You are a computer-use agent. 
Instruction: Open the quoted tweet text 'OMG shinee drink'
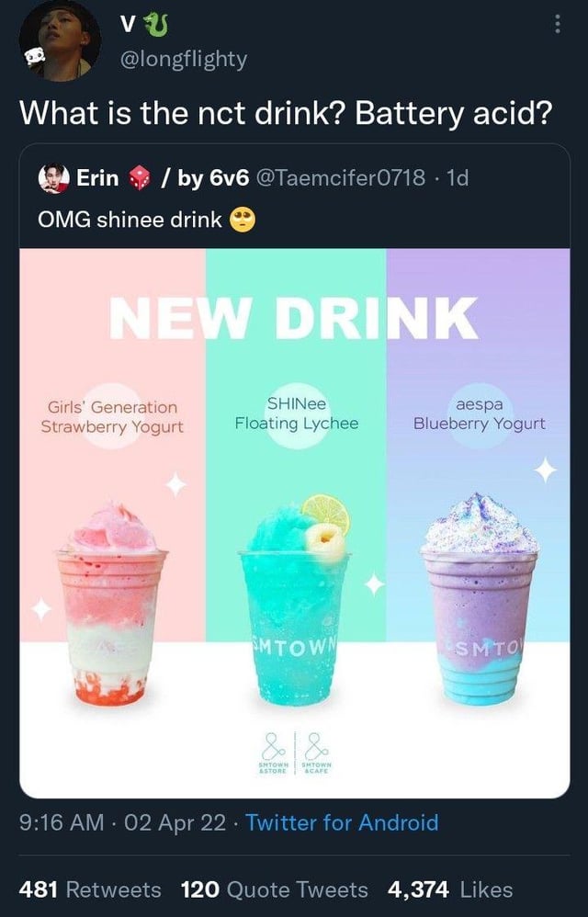[128, 221]
